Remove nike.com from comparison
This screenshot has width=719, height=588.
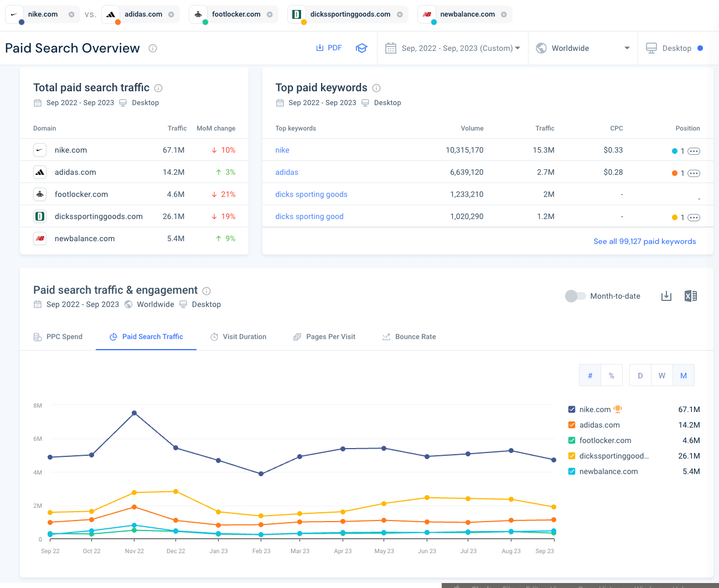point(71,15)
